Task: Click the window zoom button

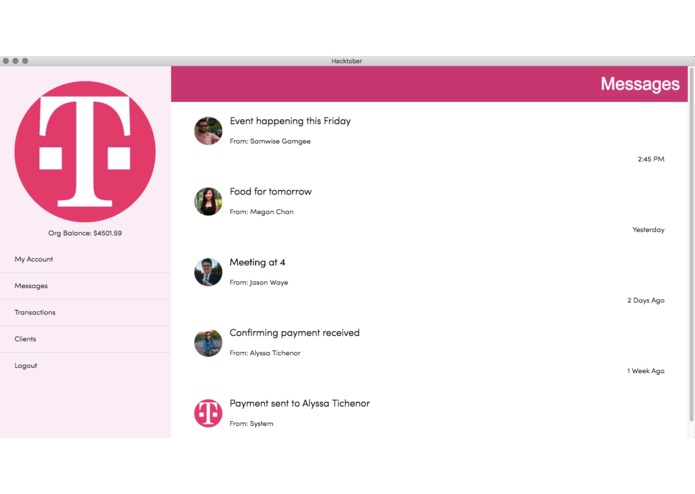Action: [x=25, y=61]
